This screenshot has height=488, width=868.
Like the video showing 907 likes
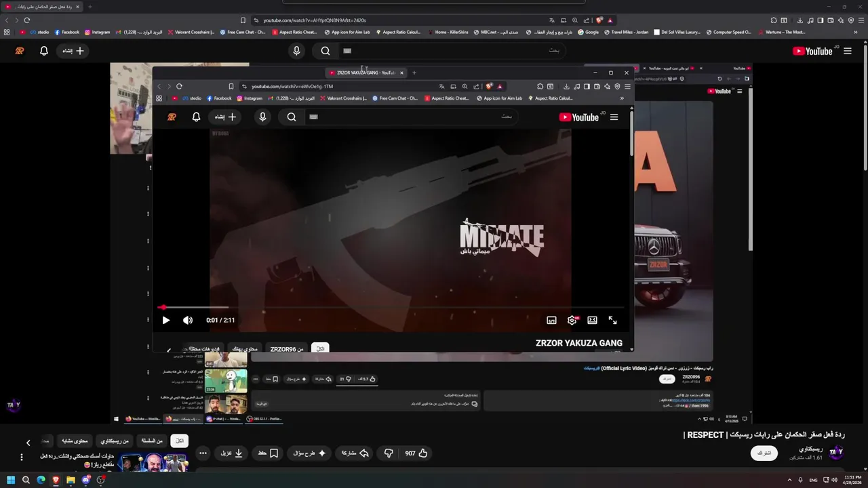coord(416,453)
